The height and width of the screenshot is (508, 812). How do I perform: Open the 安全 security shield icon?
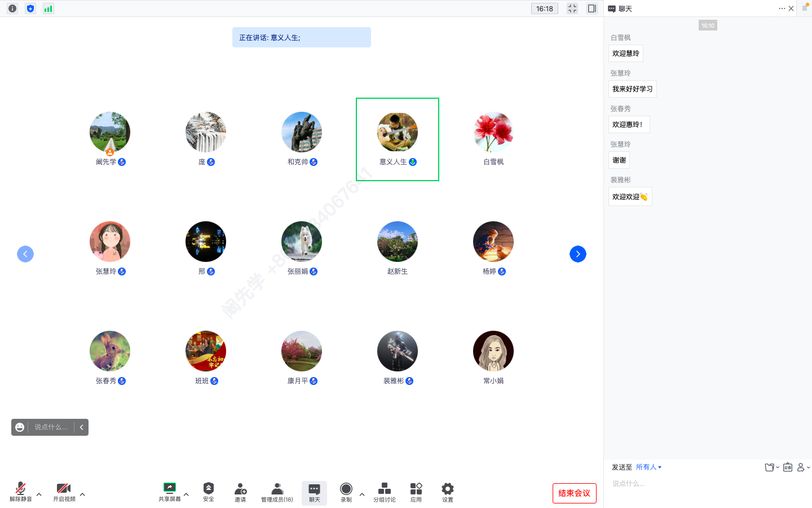point(209,491)
